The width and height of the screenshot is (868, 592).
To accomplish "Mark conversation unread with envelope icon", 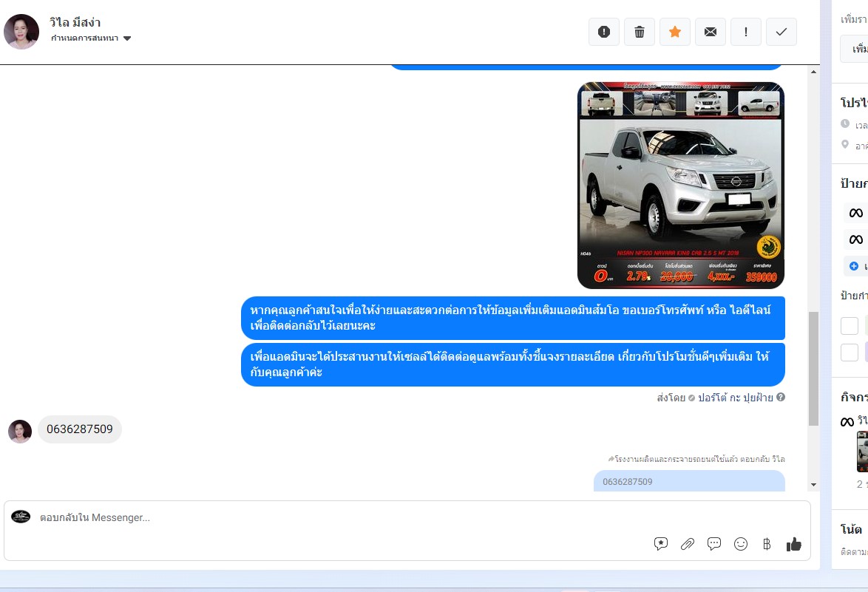I will (711, 32).
